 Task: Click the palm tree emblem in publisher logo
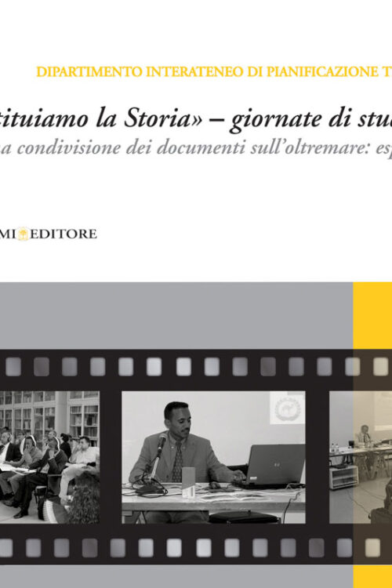[24, 234]
